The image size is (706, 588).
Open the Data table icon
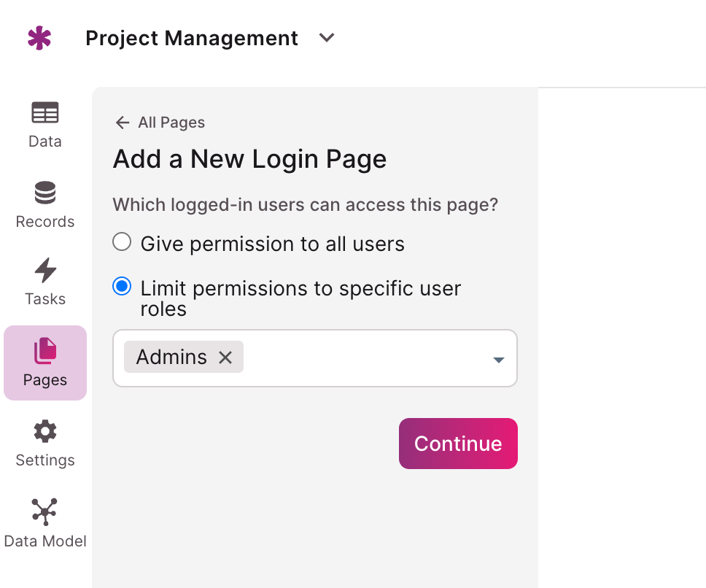coord(45,113)
